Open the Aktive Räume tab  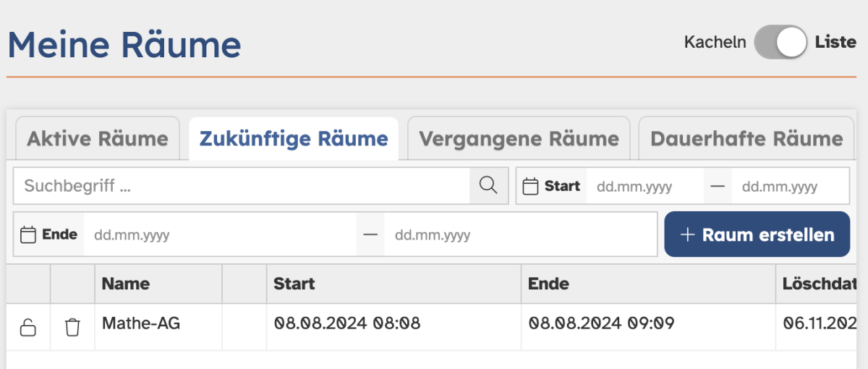(x=98, y=138)
